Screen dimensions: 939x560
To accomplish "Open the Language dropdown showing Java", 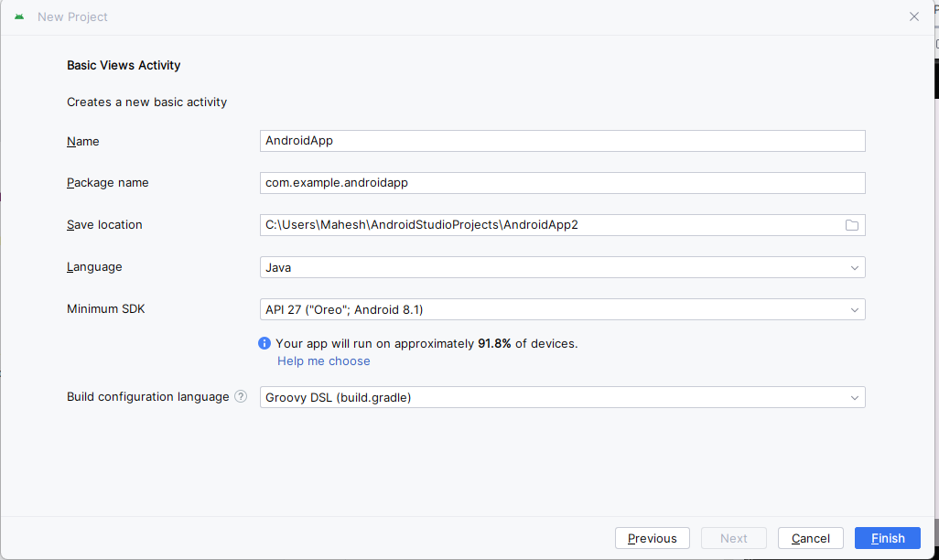I will 562,267.
